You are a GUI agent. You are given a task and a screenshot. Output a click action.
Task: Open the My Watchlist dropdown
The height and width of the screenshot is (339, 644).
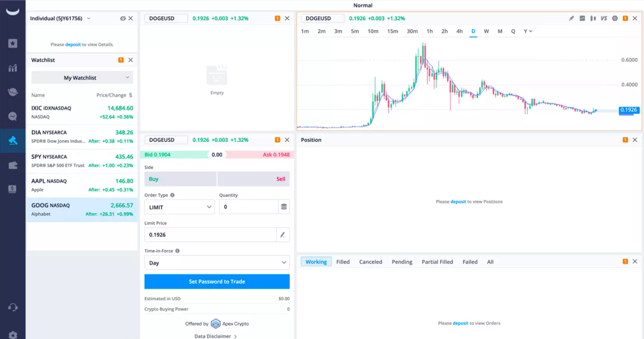click(82, 78)
